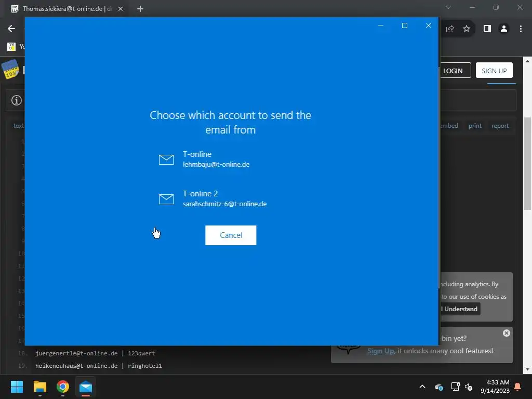The height and width of the screenshot is (399, 532).
Task: Open the Chrome three-dot menu
Action: [x=521, y=29]
